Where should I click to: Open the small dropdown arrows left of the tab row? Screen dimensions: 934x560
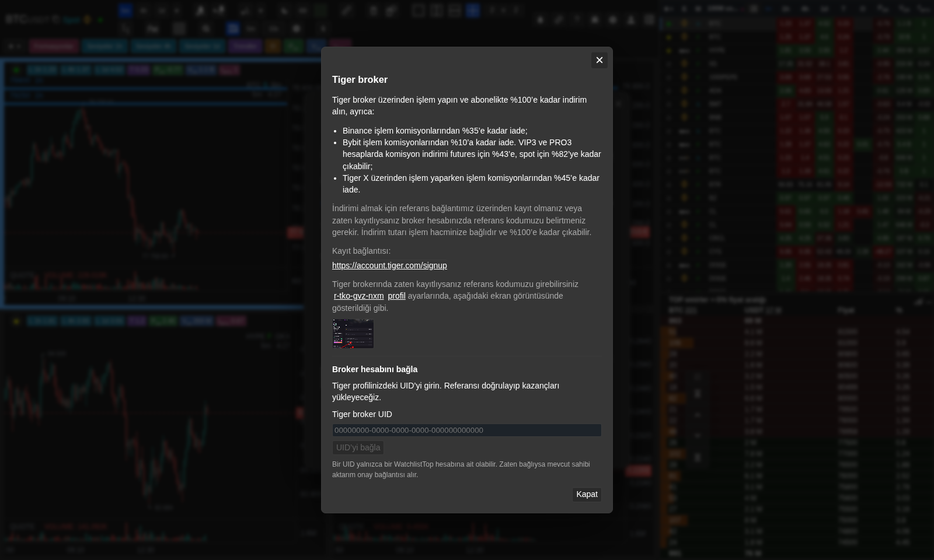coord(14,45)
